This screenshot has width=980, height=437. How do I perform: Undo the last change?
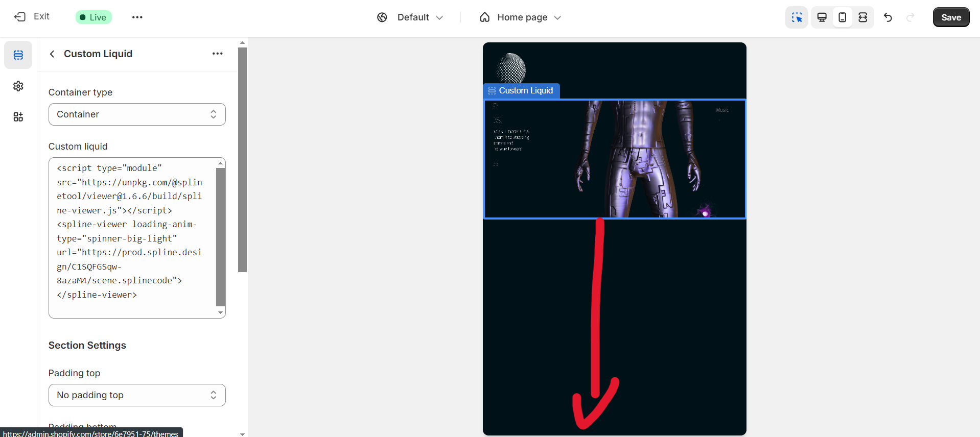(888, 17)
